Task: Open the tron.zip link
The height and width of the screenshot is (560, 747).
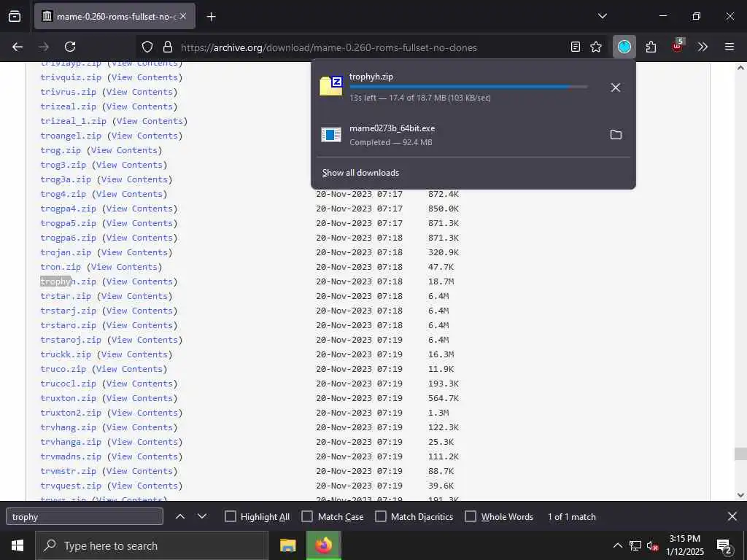Action: pyautogui.click(x=61, y=267)
